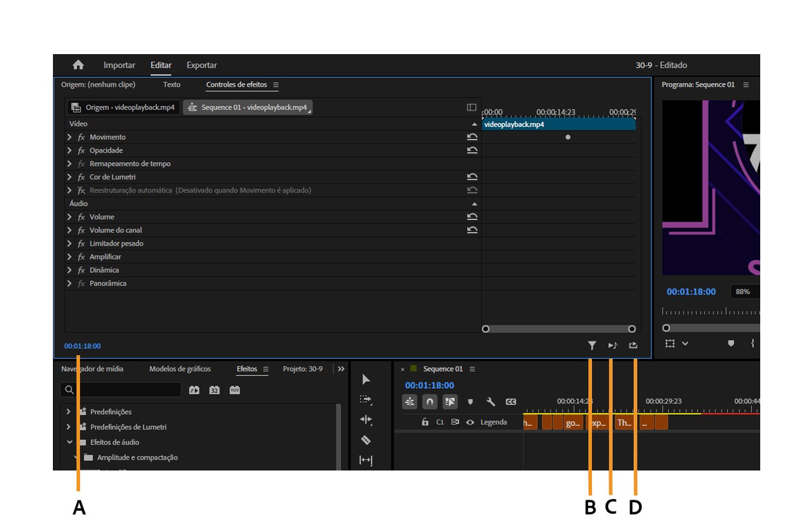Close the Sequence 01 timeline tab
Screen dimensions: 812x524
point(402,369)
